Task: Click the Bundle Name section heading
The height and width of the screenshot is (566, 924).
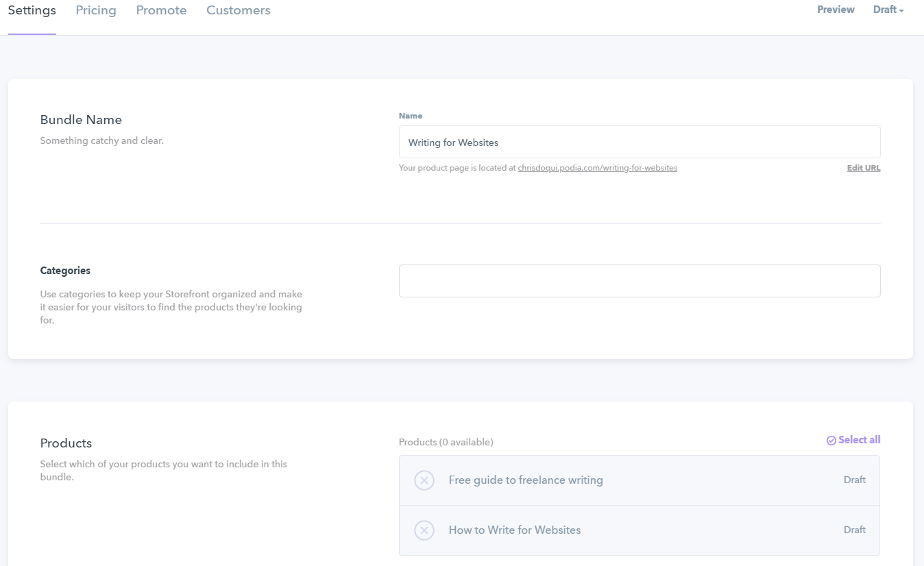Action: pyautogui.click(x=81, y=120)
